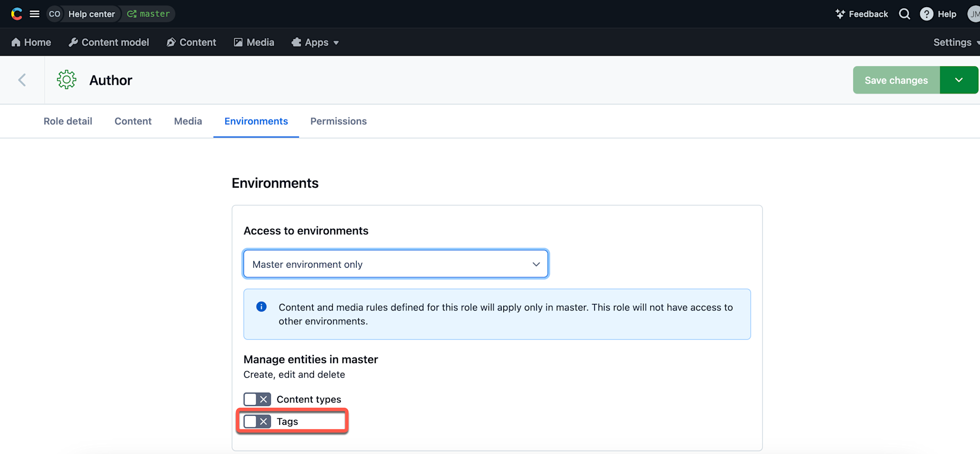The image size is (980, 454).
Task: Enable the Tags toggle
Action: point(257,421)
